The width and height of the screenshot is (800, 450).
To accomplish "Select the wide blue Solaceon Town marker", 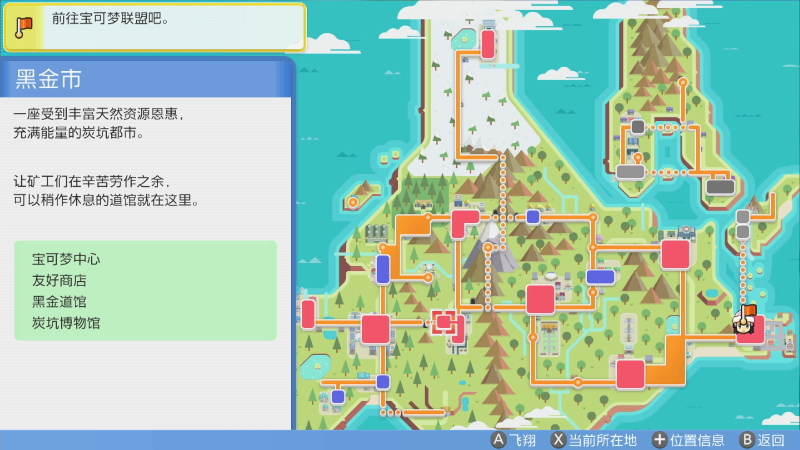I will (x=601, y=277).
